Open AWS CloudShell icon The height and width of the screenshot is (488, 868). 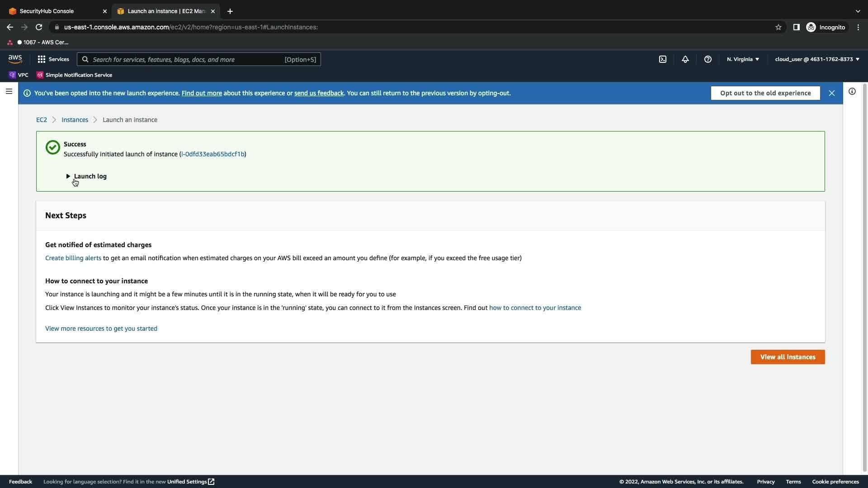pyautogui.click(x=663, y=59)
